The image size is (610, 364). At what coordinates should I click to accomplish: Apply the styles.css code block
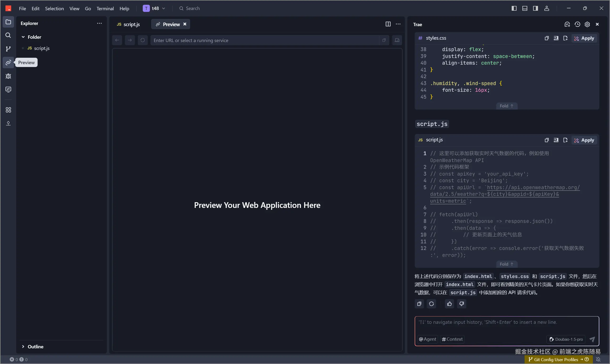tap(584, 38)
